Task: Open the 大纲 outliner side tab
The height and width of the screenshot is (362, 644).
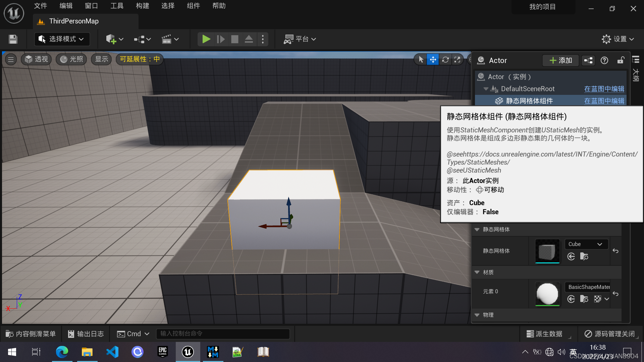Action: (x=636, y=69)
